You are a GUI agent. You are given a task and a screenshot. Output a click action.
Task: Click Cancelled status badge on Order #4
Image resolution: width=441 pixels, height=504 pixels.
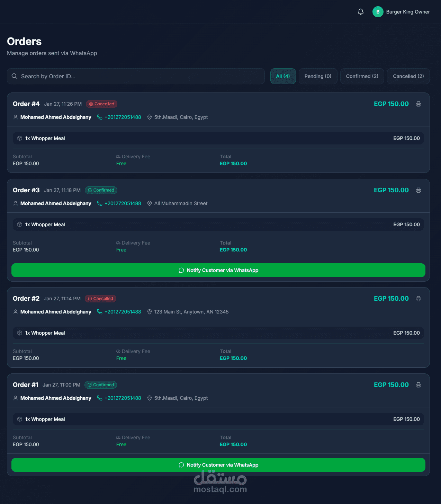(102, 104)
